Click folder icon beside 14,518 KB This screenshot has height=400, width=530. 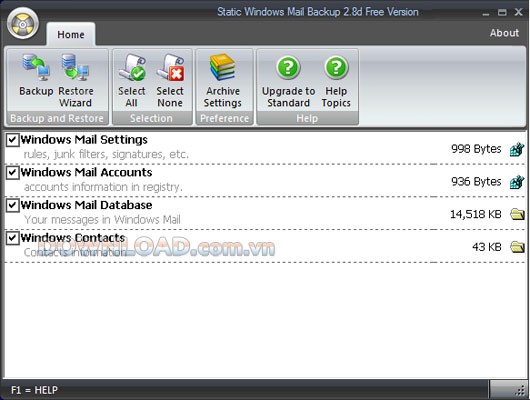[x=517, y=214]
